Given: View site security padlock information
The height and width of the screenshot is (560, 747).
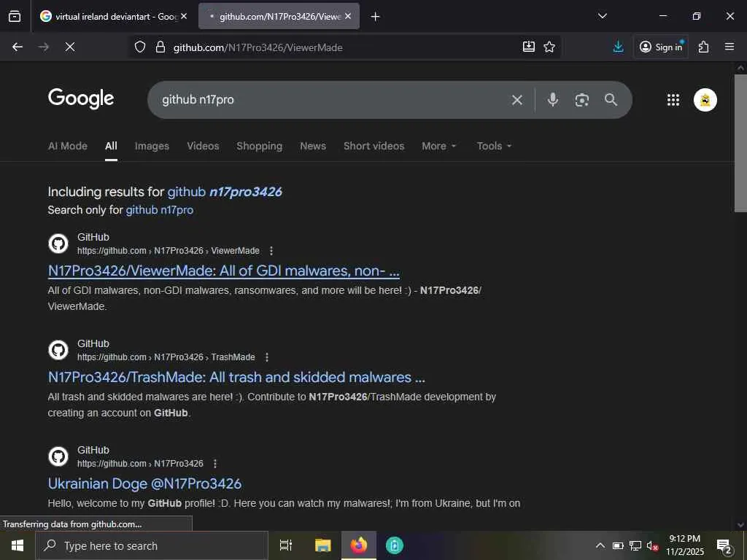Looking at the screenshot, I should tap(160, 47).
